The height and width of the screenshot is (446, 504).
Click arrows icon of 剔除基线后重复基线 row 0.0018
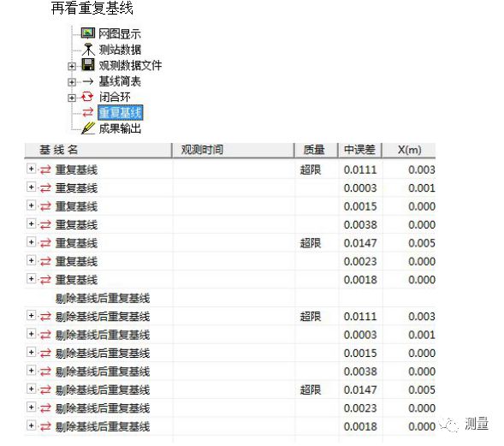coord(45,426)
